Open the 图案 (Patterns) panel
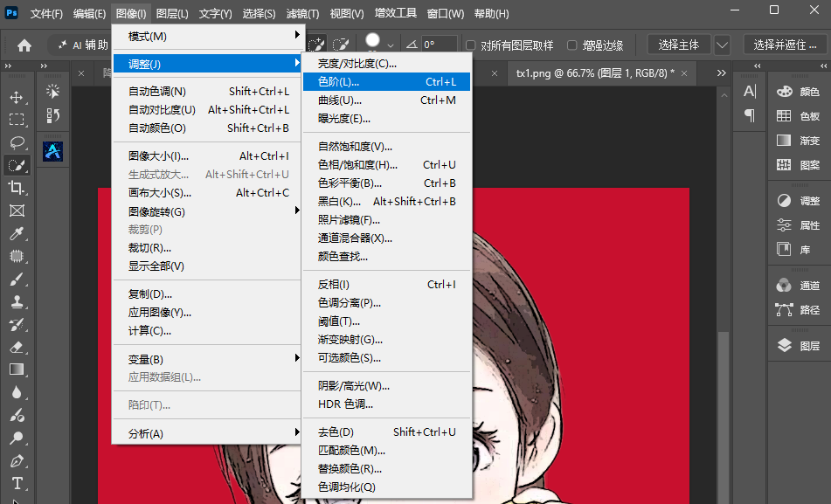 coord(798,165)
